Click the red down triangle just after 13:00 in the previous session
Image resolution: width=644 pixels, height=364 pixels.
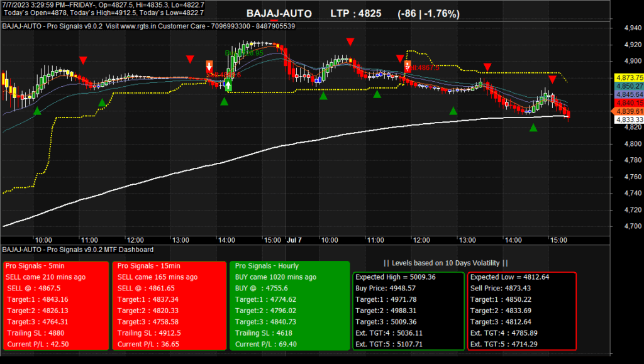(x=190, y=60)
